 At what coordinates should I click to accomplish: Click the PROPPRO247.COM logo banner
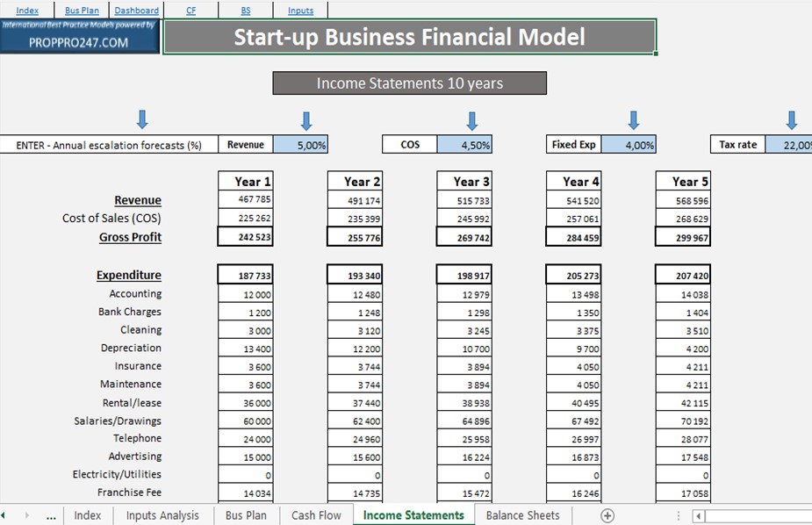80,36
